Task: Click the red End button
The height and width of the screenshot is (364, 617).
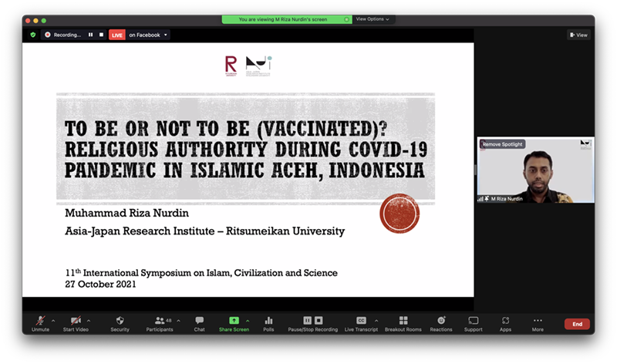Action: pos(576,324)
